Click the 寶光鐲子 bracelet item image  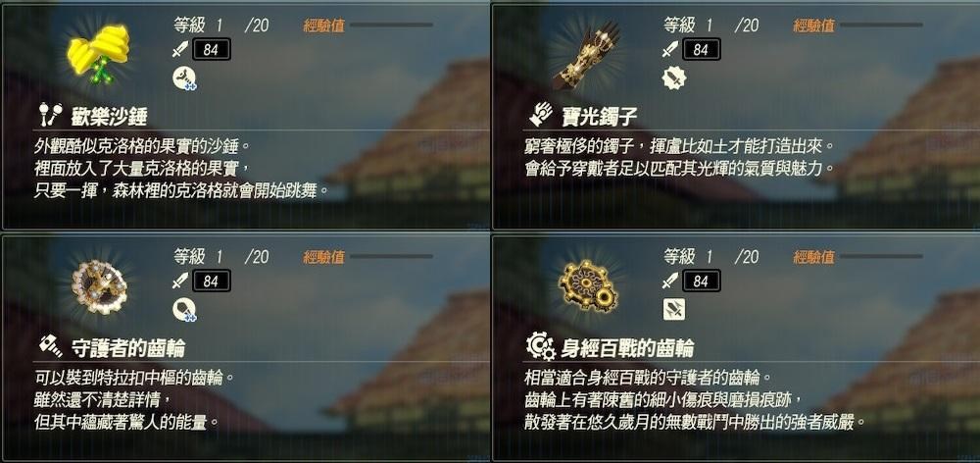click(586, 55)
